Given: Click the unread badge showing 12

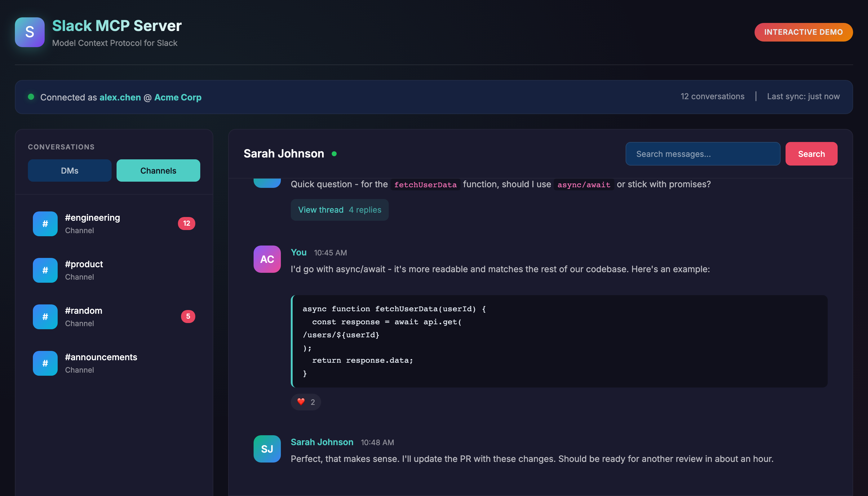Looking at the screenshot, I should [x=186, y=224].
